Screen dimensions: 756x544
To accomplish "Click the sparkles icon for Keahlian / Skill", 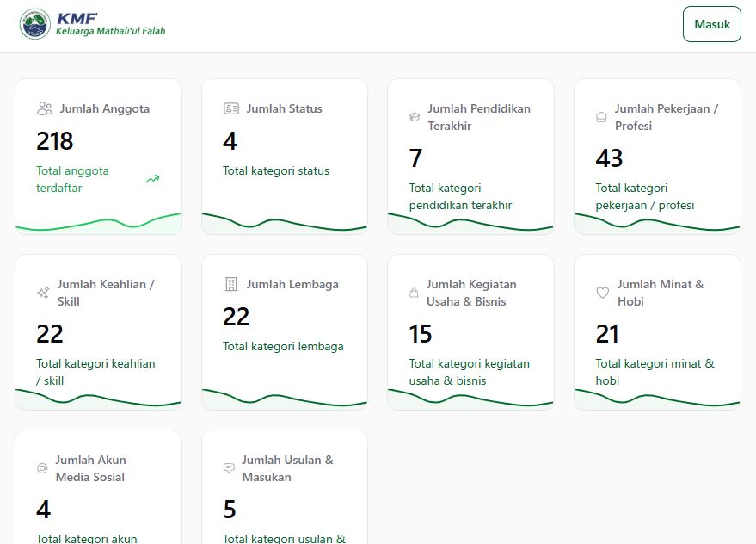I will point(43,293).
